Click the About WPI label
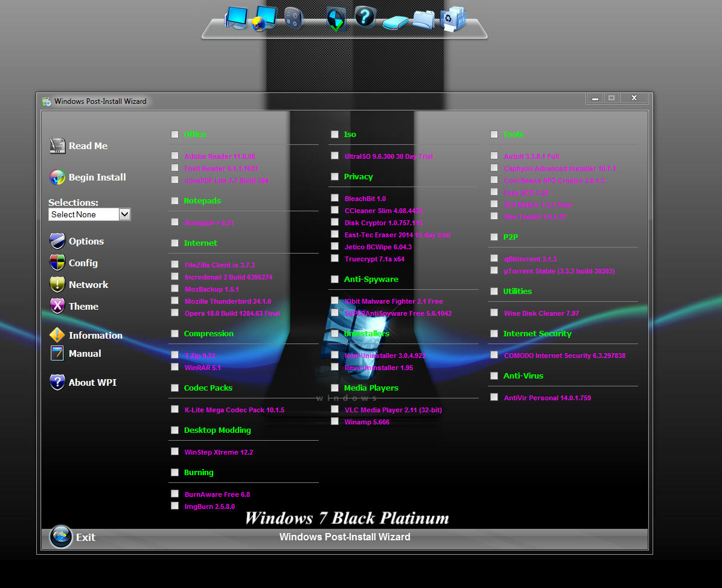722x588 pixels. pyautogui.click(x=92, y=383)
